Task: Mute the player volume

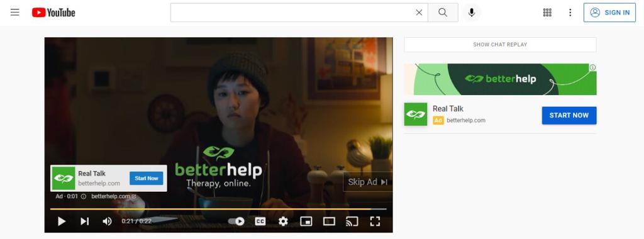Action: click(x=107, y=221)
